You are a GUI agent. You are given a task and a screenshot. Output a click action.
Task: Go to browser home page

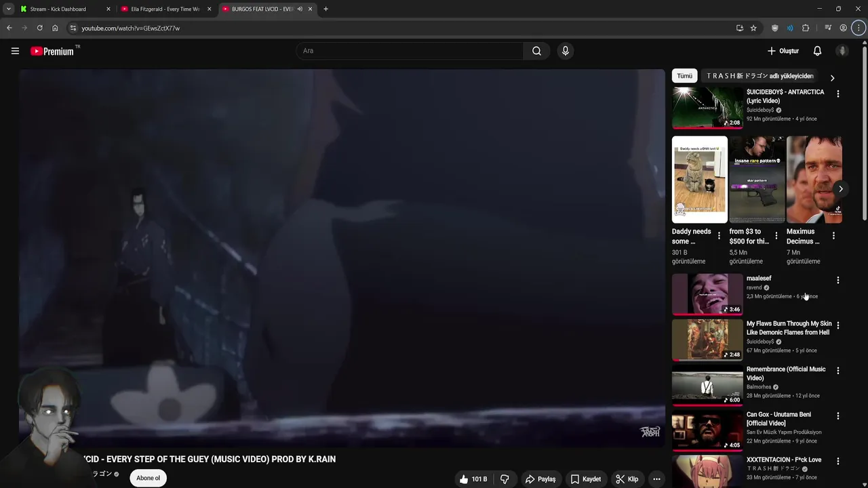[x=55, y=28]
